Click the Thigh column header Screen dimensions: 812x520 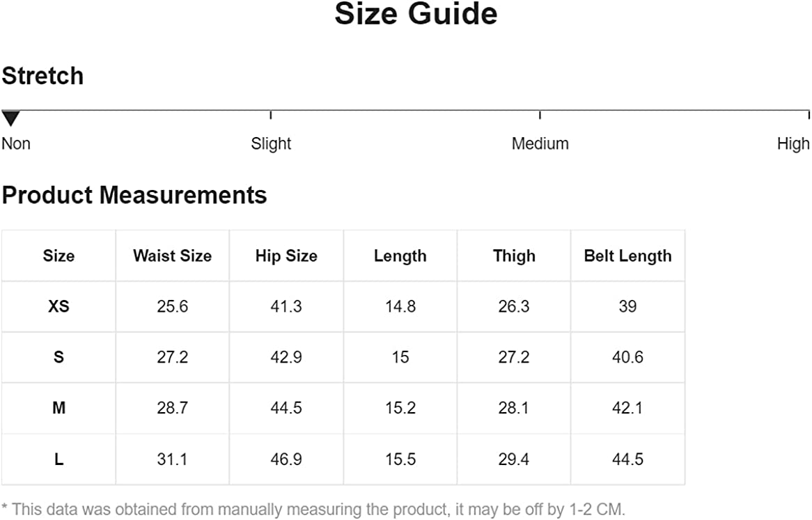514,255
